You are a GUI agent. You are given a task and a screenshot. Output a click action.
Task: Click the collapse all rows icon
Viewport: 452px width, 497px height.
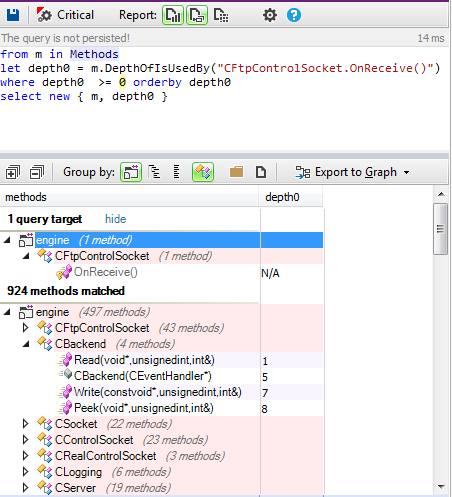tap(37, 172)
